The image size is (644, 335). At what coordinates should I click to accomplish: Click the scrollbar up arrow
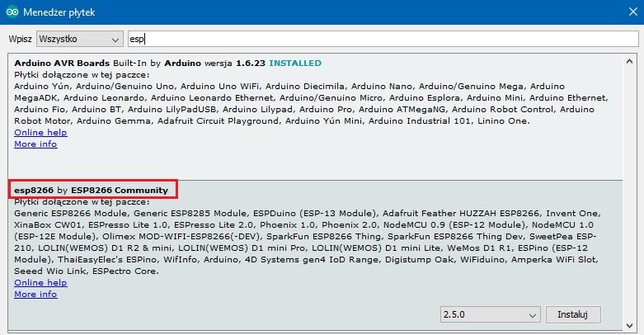click(x=630, y=61)
